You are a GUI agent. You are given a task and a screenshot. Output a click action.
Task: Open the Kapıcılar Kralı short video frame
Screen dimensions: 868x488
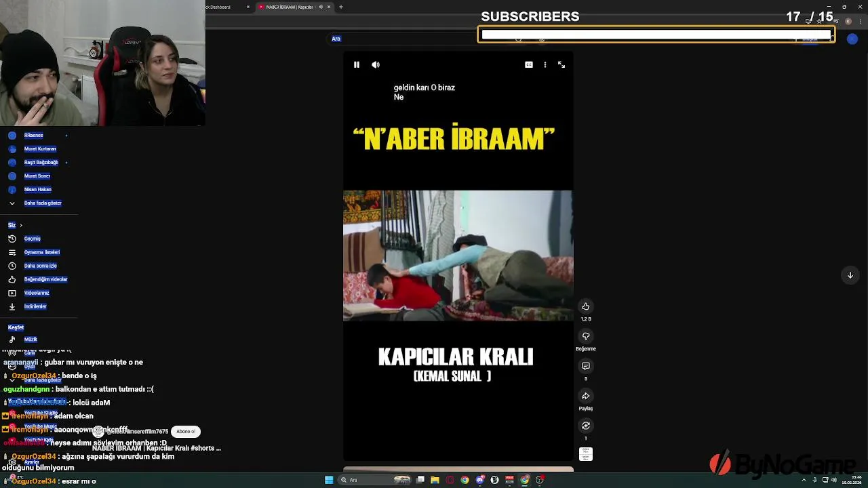coord(458,256)
